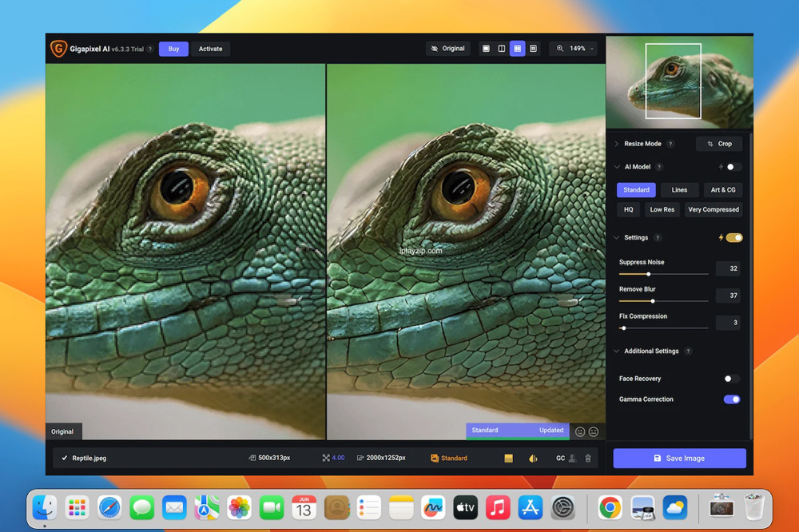
Task: Select the split view layout icon
Action: click(x=502, y=49)
